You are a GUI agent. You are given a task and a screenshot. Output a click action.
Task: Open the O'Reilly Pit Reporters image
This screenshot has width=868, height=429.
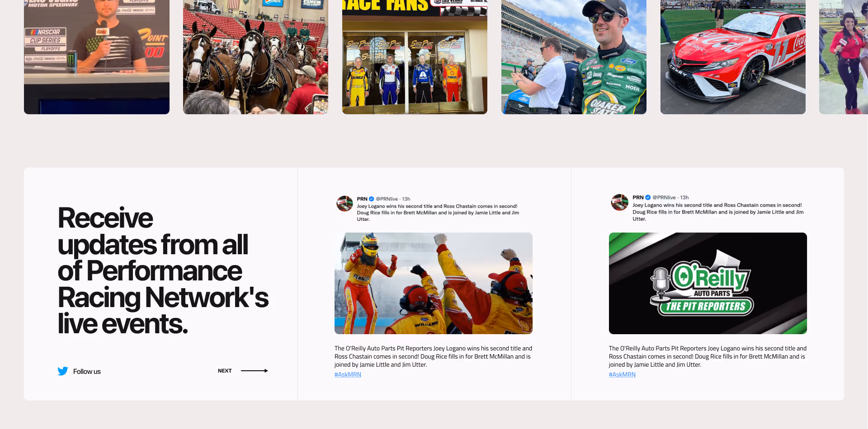(x=708, y=283)
